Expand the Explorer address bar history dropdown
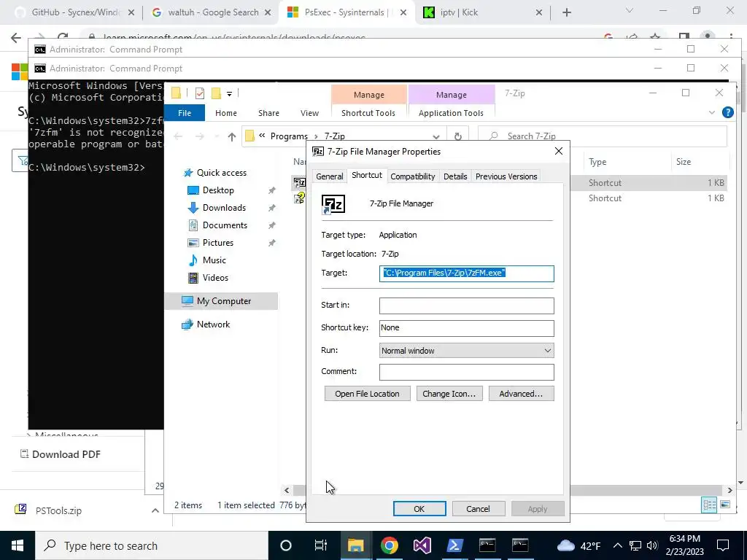This screenshot has height=560, width=747. click(x=436, y=136)
